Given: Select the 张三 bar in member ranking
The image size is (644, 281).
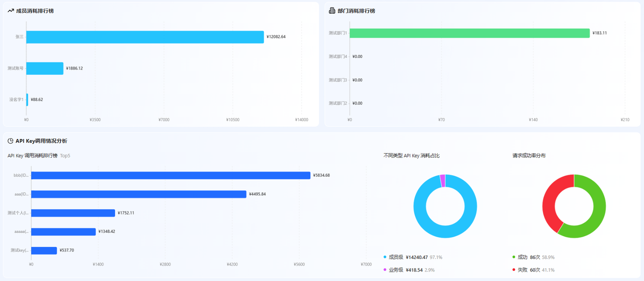Looking at the screenshot, I should coord(145,37).
